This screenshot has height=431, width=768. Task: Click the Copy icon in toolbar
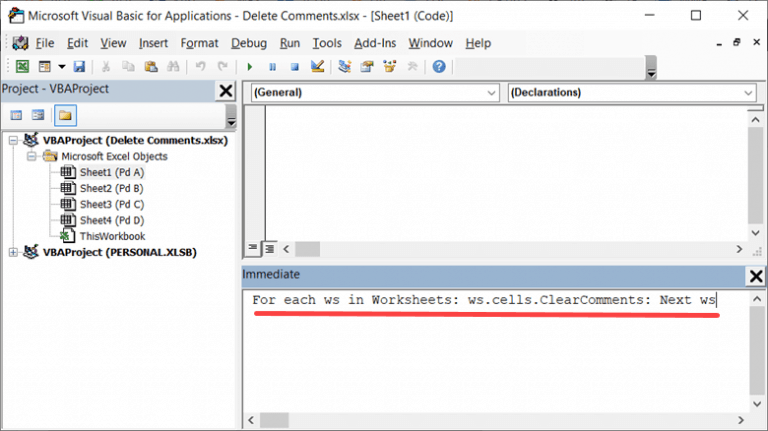coord(128,67)
